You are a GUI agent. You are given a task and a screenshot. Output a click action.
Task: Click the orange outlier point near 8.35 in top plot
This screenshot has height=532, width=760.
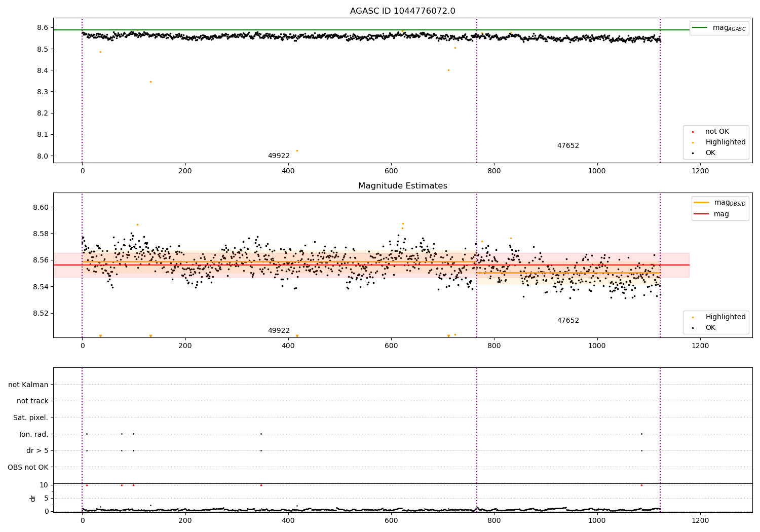point(150,82)
